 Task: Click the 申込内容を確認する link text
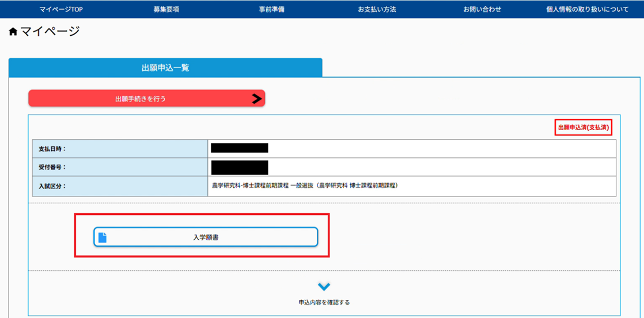[x=324, y=302]
